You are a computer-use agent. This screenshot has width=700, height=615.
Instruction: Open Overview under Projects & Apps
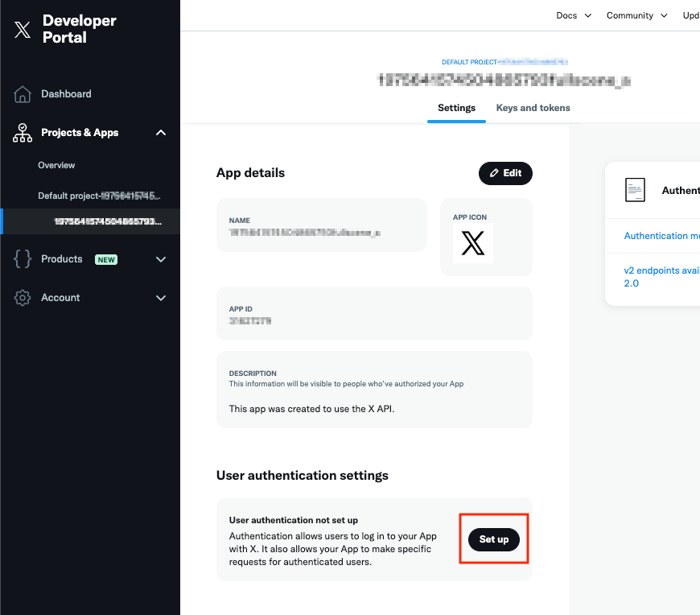click(x=56, y=165)
